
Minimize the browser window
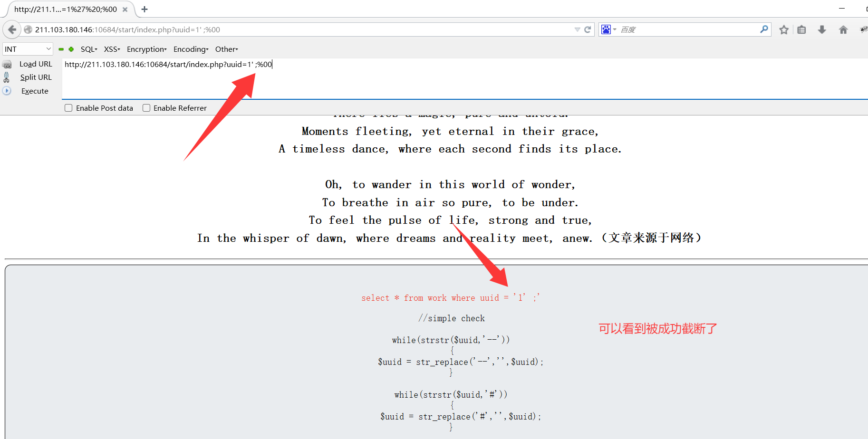(x=842, y=9)
